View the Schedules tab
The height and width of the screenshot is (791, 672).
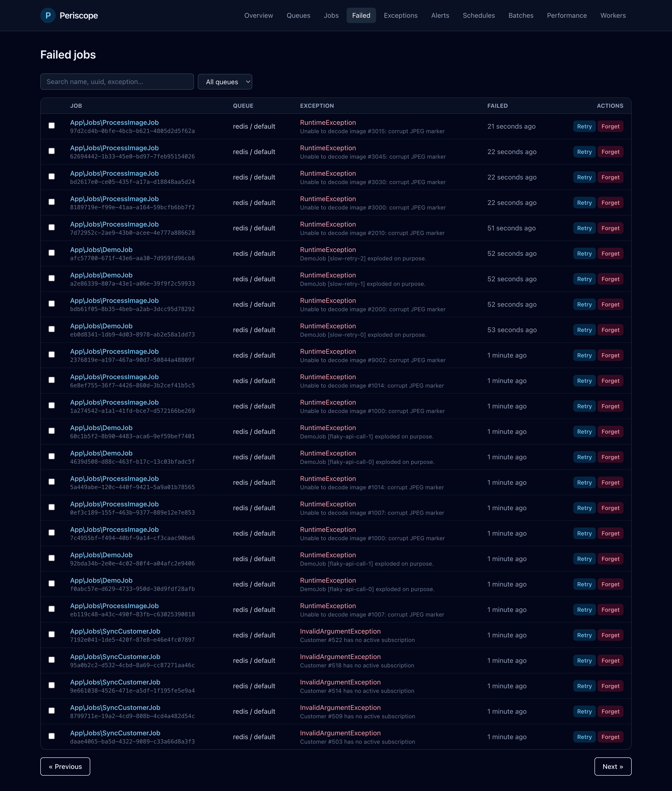tap(479, 15)
